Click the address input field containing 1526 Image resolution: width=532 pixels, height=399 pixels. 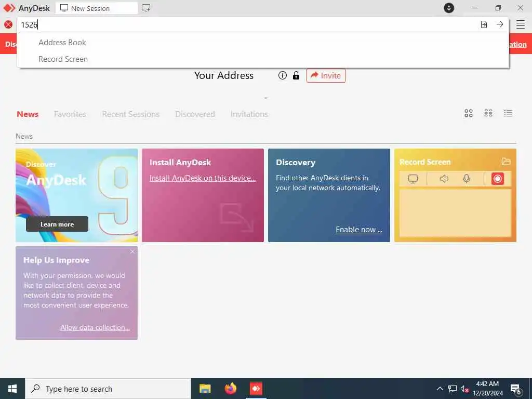click(x=248, y=24)
